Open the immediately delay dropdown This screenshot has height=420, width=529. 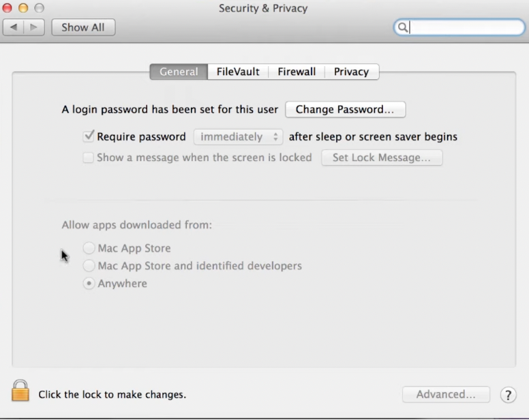(x=238, y=136)
